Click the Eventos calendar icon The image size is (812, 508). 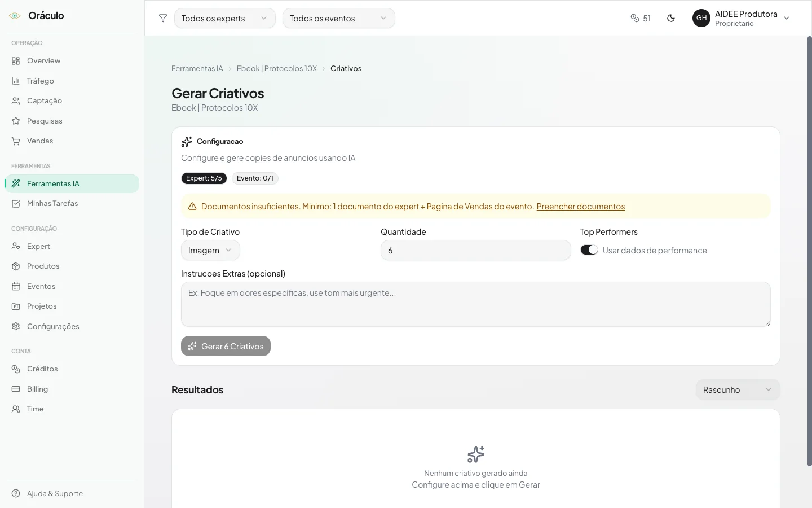[x=16, y=286]
